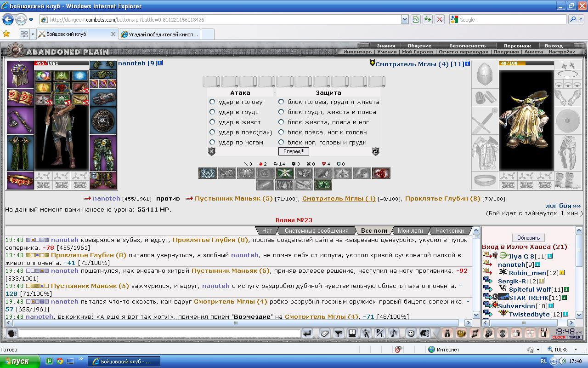Select attack 'удар в живот' radio

(212, 122)
